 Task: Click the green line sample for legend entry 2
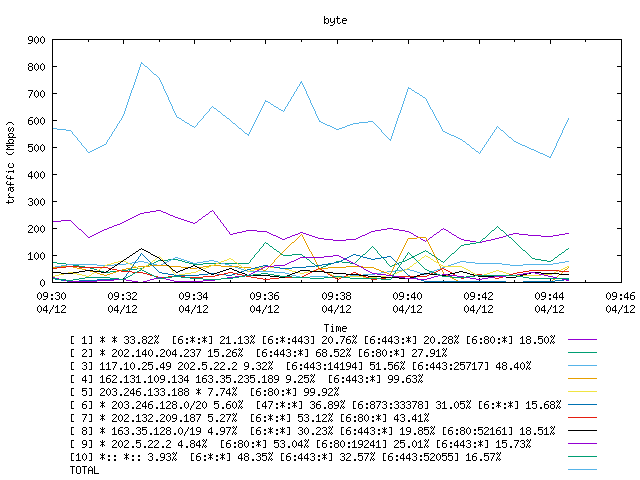[582, 353]
